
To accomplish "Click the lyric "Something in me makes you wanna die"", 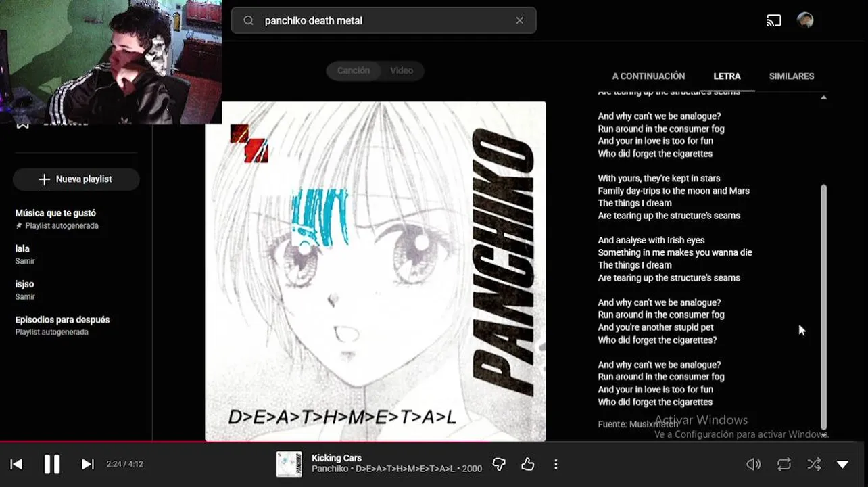I will (675, 252).
